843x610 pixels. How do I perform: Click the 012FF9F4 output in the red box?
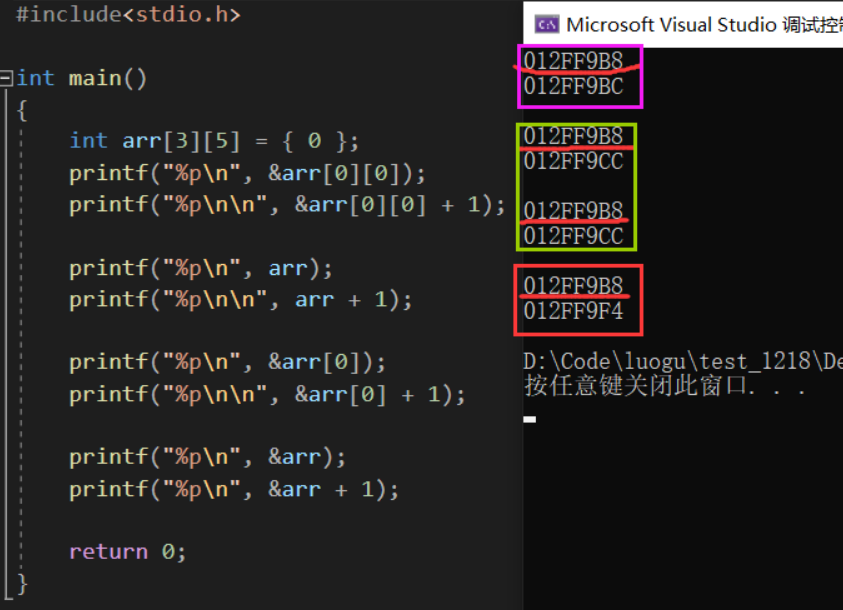573,311
